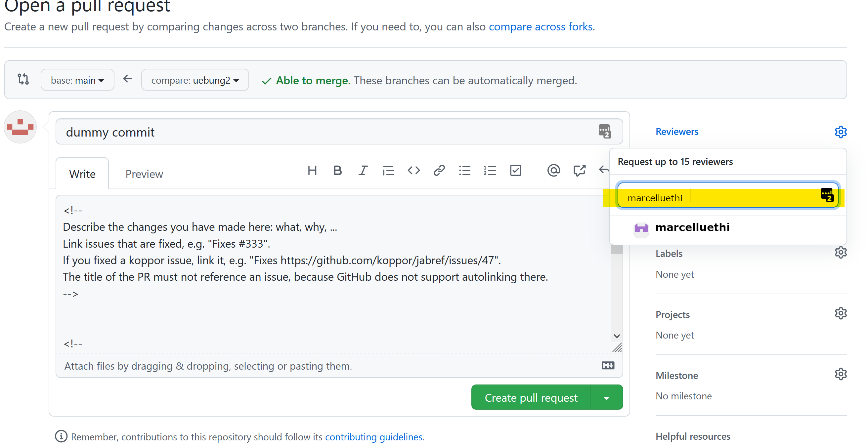Click the user avatar beside the title
This screenshot has width=868, height=445.
[20, 127]
